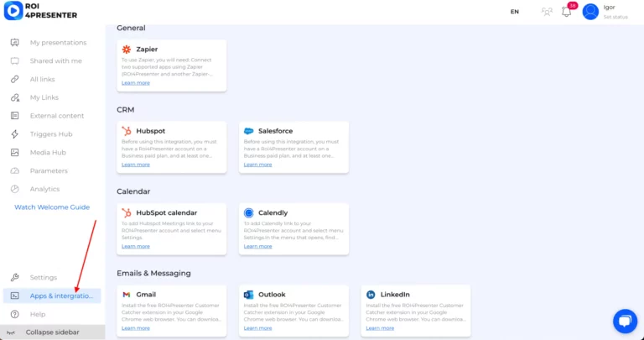Open Media Hub page
Viewport: 644px width, 340px height.
click(x=48, y=152)
